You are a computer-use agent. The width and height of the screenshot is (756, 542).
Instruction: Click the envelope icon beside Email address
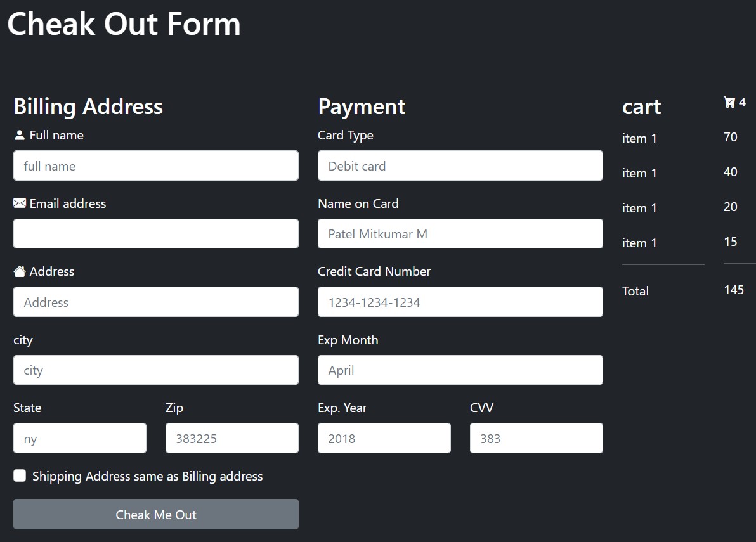pos(20,203)
